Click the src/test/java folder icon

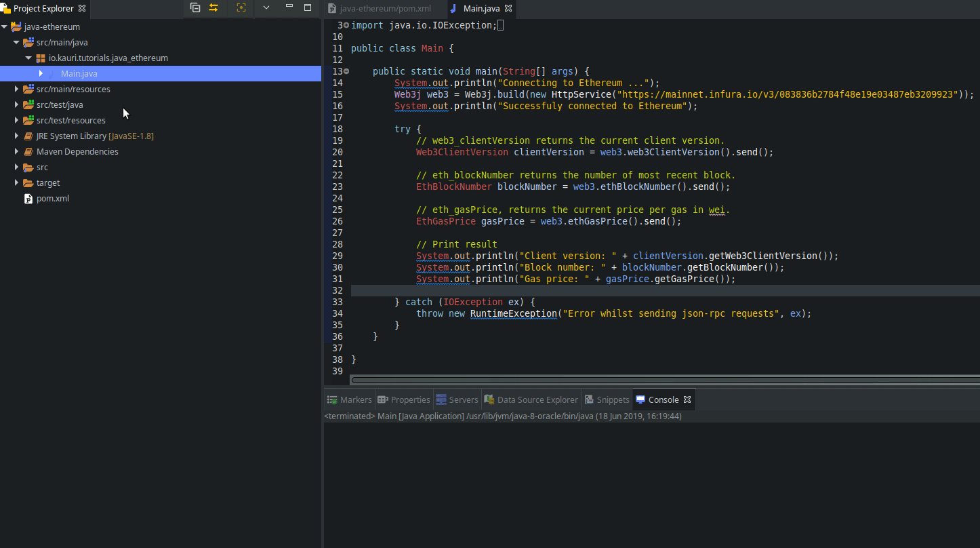(x=28, y=105)
